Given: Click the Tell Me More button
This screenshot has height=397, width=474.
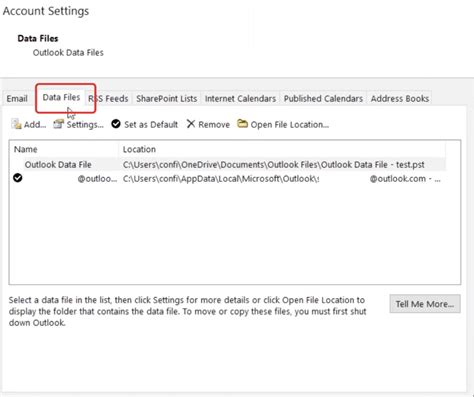Looking at the screenshot, I should pos(425,304).
